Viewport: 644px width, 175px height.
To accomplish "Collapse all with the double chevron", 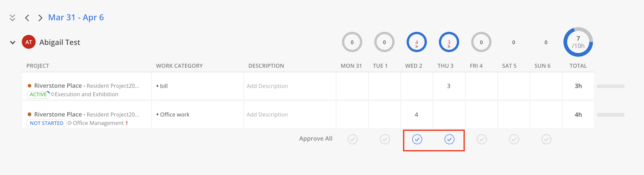I will [x=12, y=18].
